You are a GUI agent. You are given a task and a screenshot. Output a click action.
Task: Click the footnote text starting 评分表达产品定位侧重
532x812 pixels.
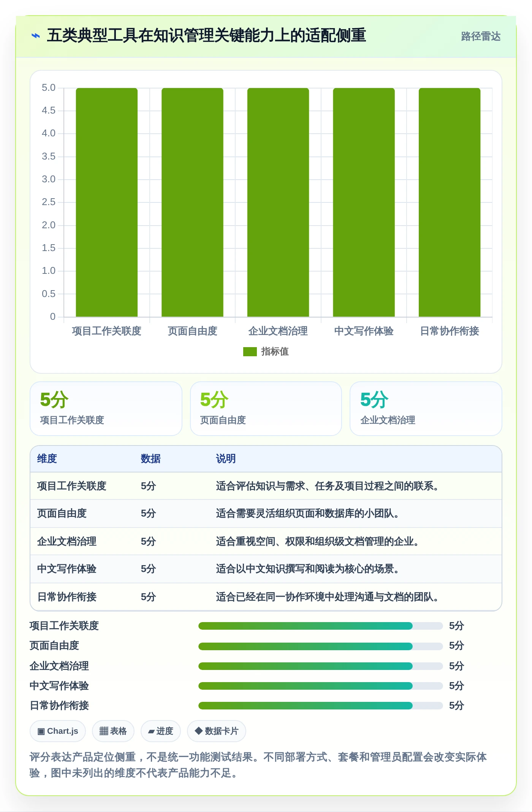258,765
